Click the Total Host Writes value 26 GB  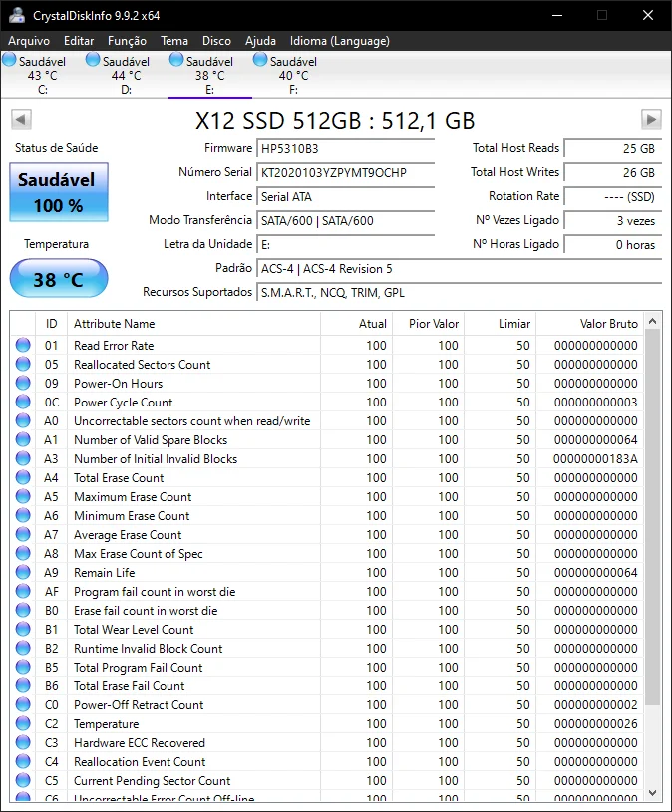pyautogui.click(x=613, y=173)
